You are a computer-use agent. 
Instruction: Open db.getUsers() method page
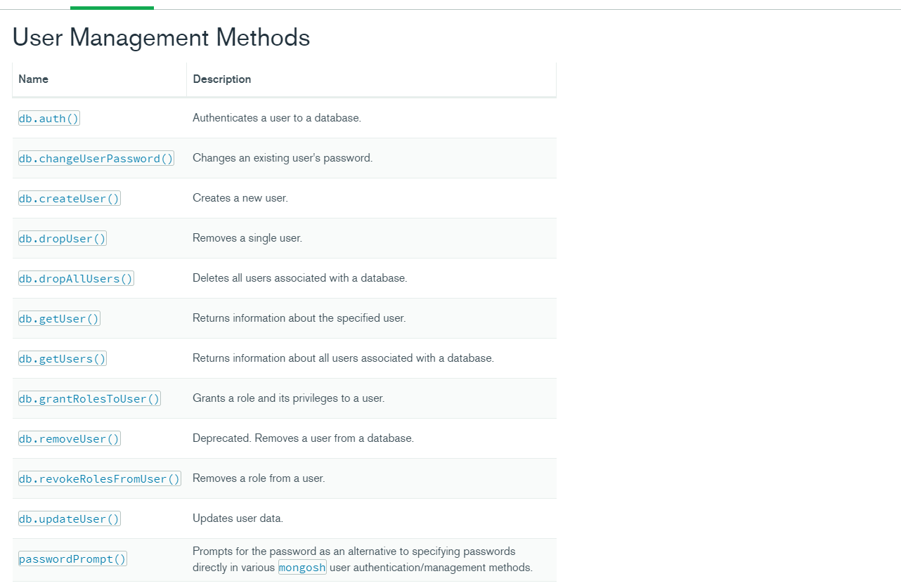pos(63,359)
